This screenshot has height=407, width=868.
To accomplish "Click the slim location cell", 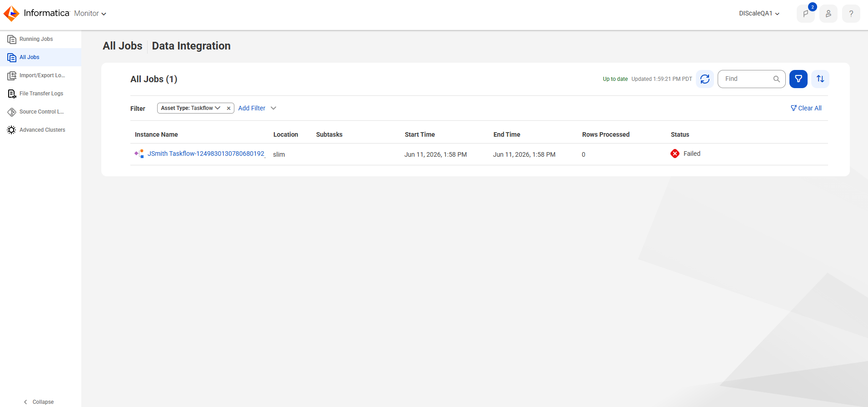I will point(279,154).
